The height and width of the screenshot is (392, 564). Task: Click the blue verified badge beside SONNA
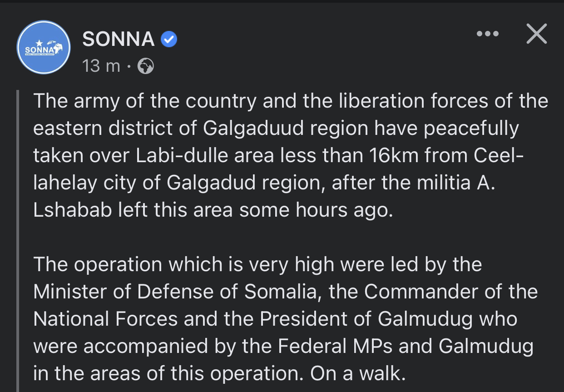(169, 40)
